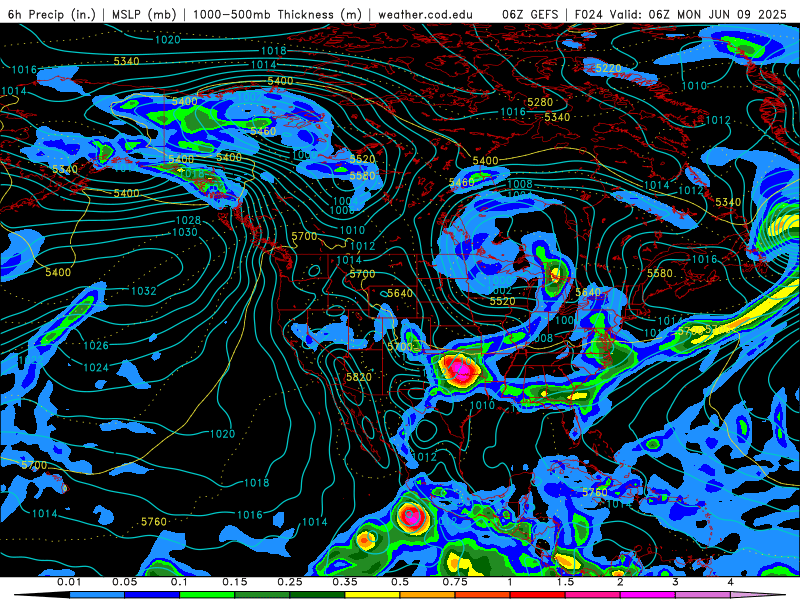Select the magenta 2 inch legend swatch

[x=648, y=595]
